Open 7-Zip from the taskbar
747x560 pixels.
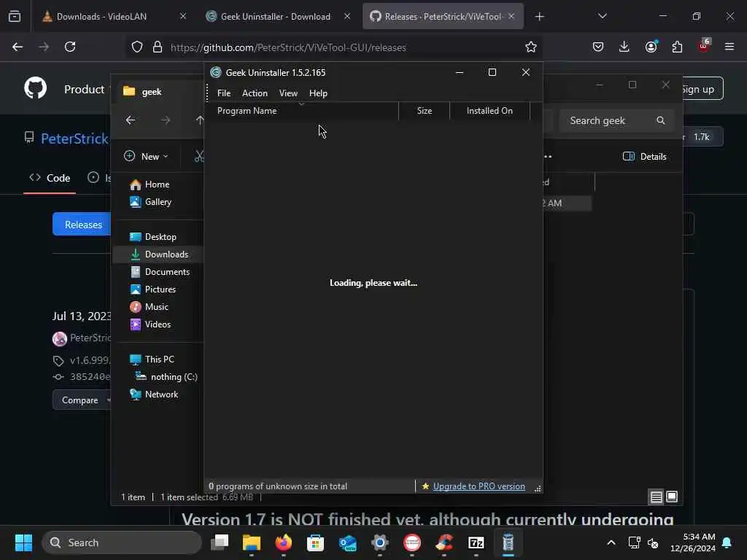(x=476, y=542)
